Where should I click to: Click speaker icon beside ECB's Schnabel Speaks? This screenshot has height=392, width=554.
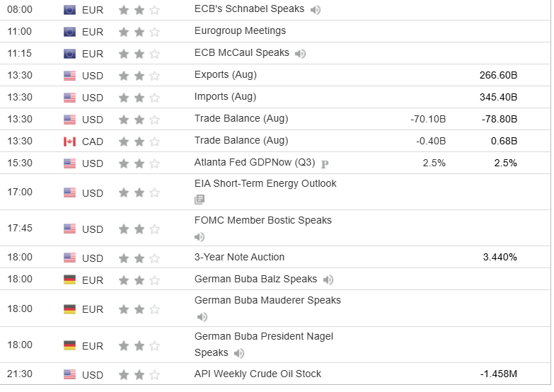pyautogui.click(x=316, y=10)
